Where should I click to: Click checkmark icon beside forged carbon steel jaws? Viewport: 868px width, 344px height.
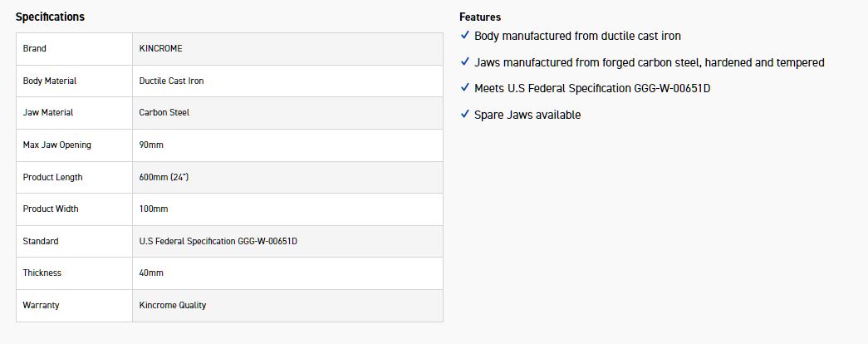(x=464, y=62)
